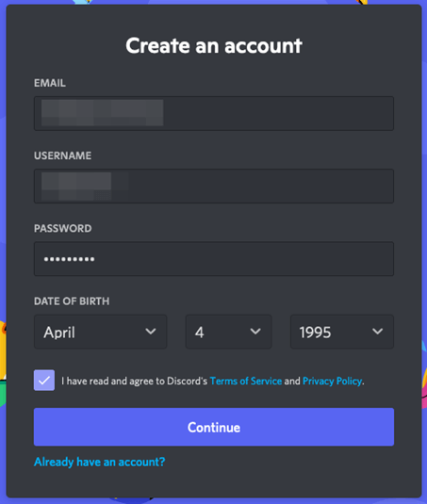Click the EMAIL field label

(x=50, y=83)
